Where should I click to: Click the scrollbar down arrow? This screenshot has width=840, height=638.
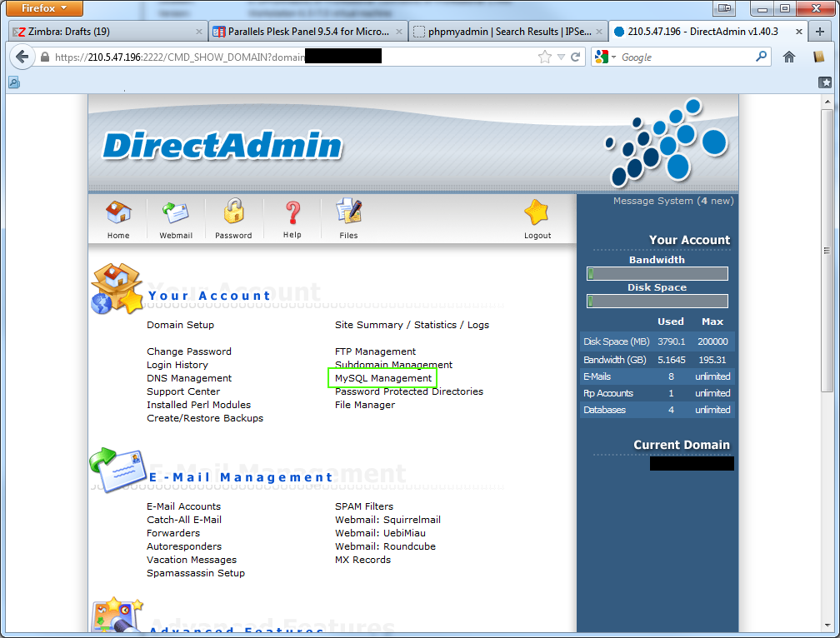tap(827, 626)
